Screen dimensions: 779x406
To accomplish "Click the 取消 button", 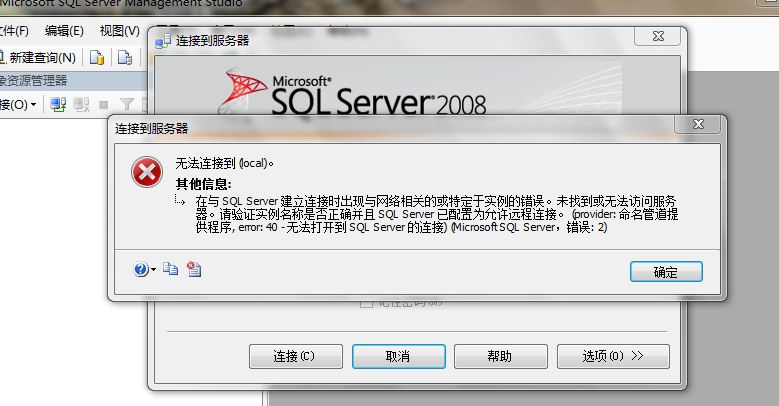I will (398, 356).
